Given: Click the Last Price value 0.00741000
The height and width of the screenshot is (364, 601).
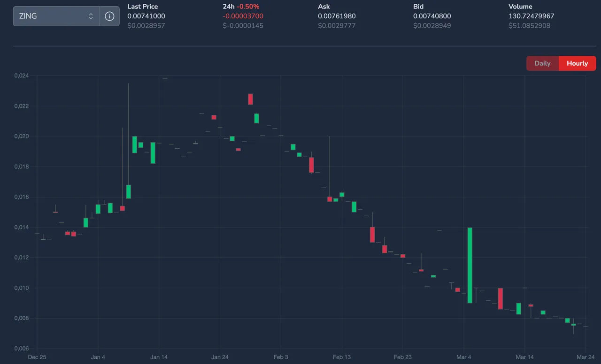Looking at the screenshot, I should (146, 16).
